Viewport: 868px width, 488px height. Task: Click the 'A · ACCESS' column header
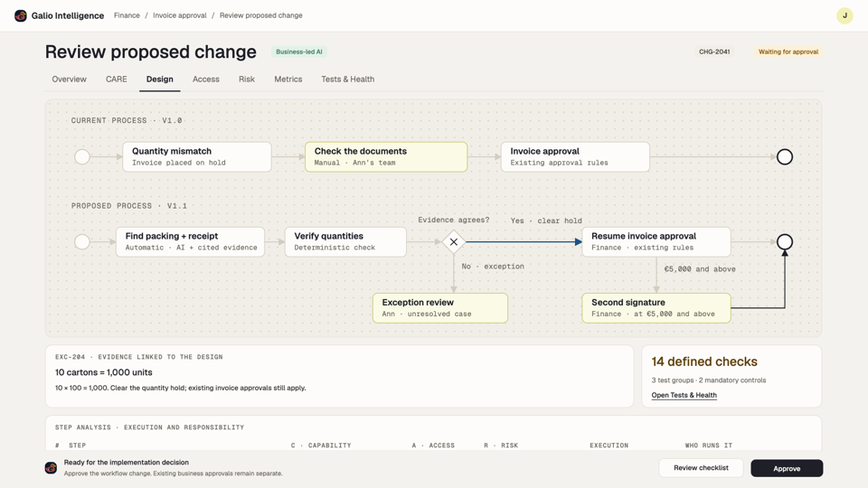[x=433, y=446]
